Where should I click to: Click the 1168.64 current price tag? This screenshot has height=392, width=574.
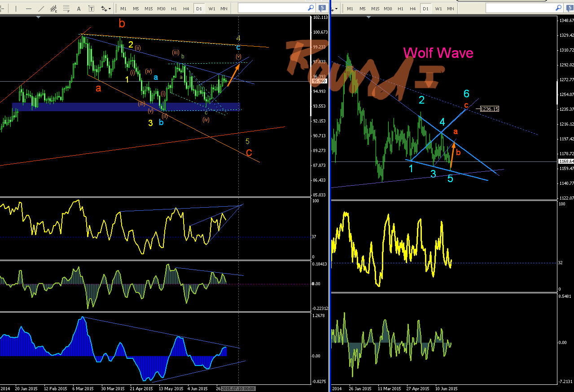pyautogui.click(x=565, y=161)
